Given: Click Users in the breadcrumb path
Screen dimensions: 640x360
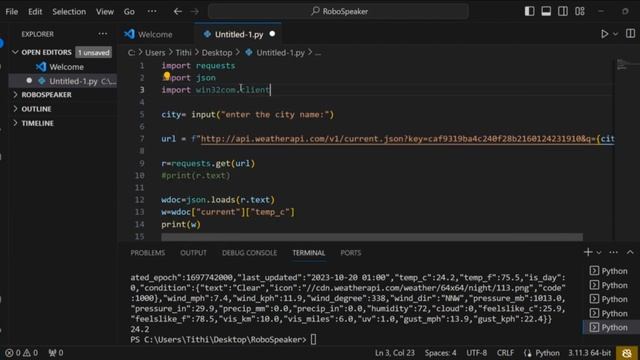Looking at the screenshot, I should click(155, 53).
